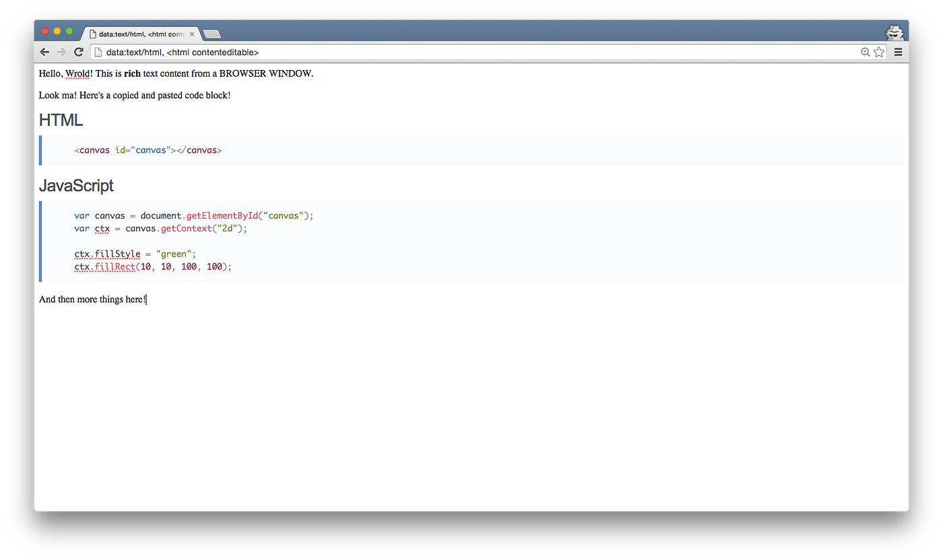943x560 pixels.
Task: Click the JavaScript heading
Action: click(76, 186)
